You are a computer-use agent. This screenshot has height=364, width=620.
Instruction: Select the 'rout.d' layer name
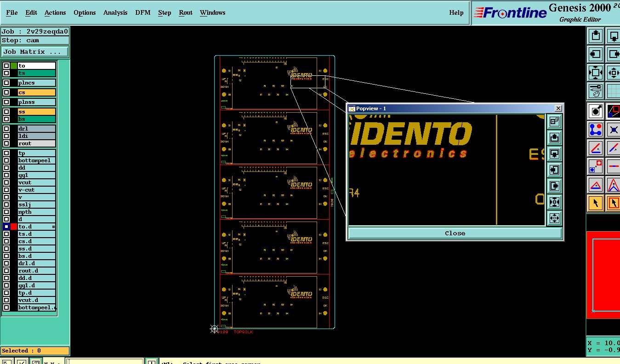click(37, 271)
